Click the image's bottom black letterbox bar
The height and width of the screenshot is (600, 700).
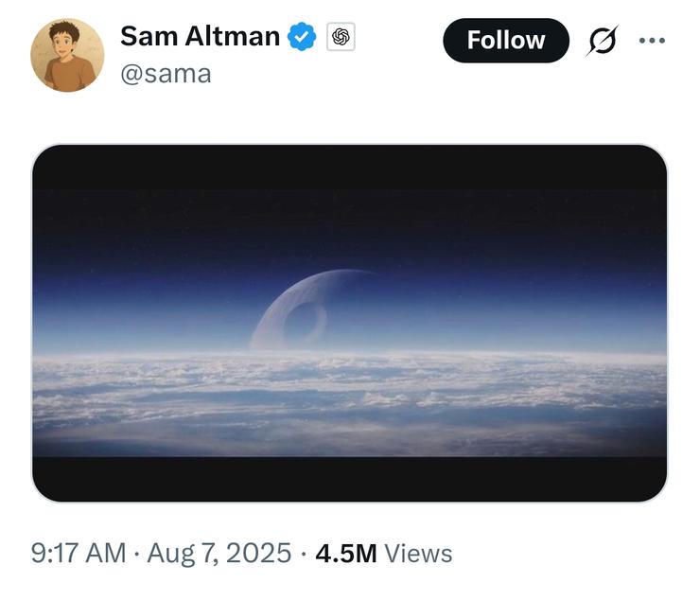349,478
